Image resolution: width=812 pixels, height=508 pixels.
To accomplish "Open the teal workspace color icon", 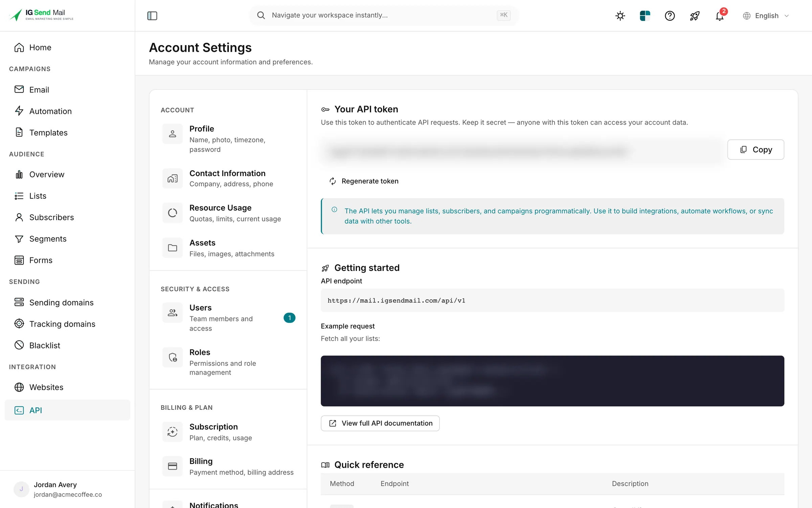I will 645,16.
